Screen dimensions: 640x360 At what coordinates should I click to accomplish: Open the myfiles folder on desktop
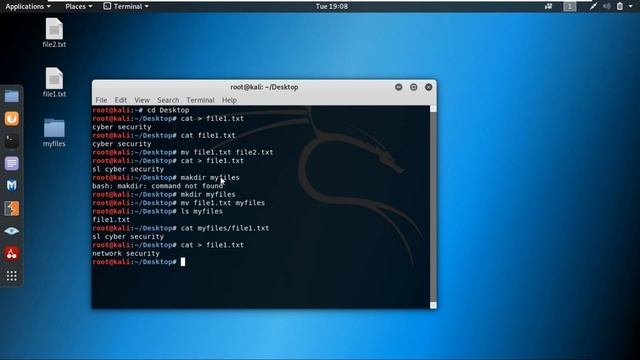[x=54, y=132]
